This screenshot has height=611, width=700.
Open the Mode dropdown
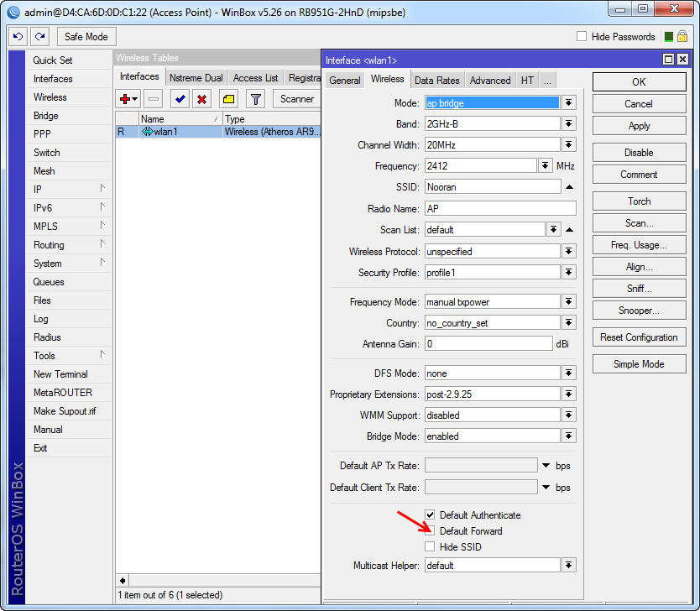coord(568,102)
